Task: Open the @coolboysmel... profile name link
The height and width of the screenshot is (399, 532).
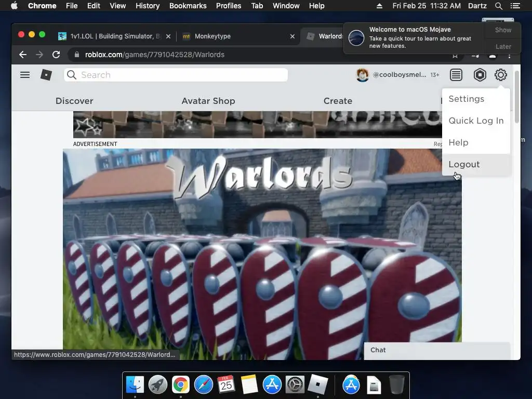Action: tap(399, 75)
